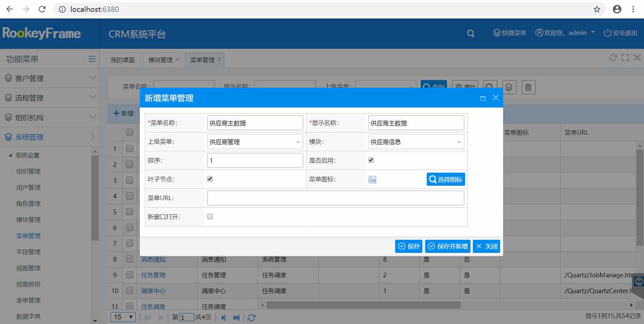Click the 选择图标 button
Image resolution: width=644 pixels, height=324 pixels.
click(446, 179)
